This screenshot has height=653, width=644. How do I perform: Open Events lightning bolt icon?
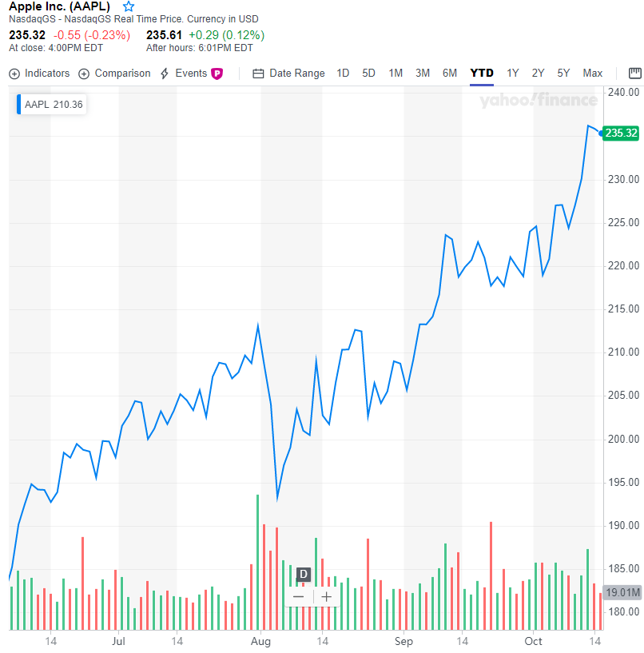[x=165, y=74]
